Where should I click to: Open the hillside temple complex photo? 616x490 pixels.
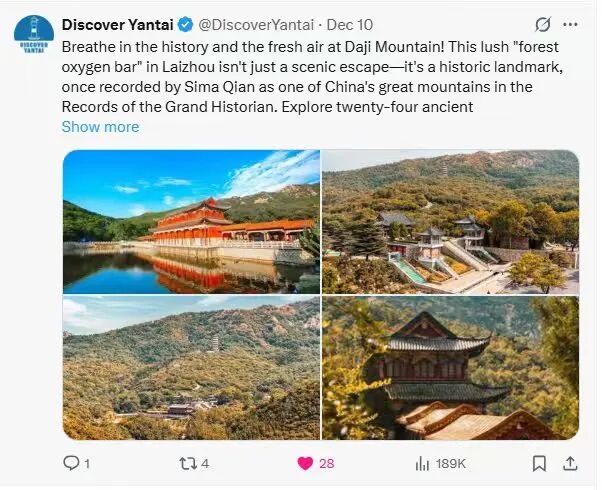click(x=450, y=221)
